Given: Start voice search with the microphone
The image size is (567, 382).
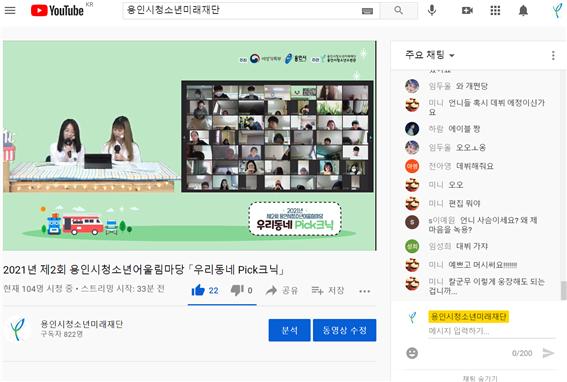Looking at the screenshot, I should click(x=432, y=10).
